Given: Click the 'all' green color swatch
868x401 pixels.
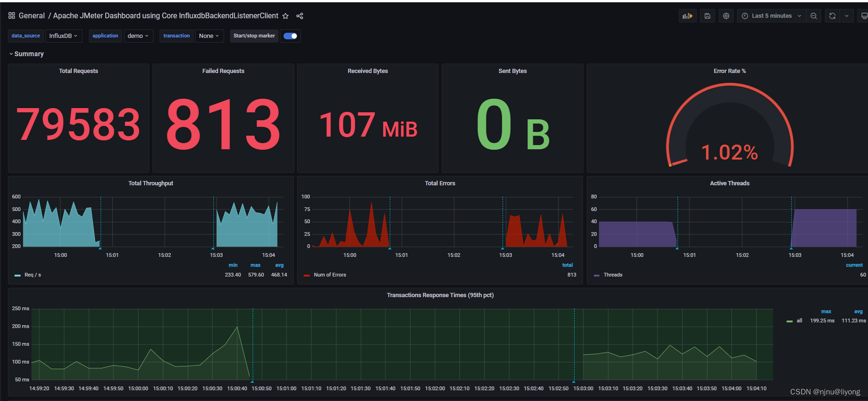Looking at the screenshot, I should (x=790, y=321).
